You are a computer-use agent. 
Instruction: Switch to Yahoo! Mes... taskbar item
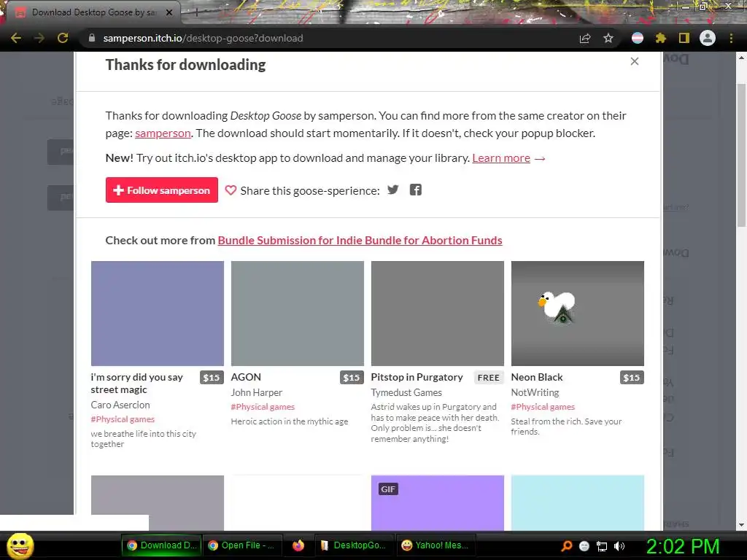pos(435,545)
